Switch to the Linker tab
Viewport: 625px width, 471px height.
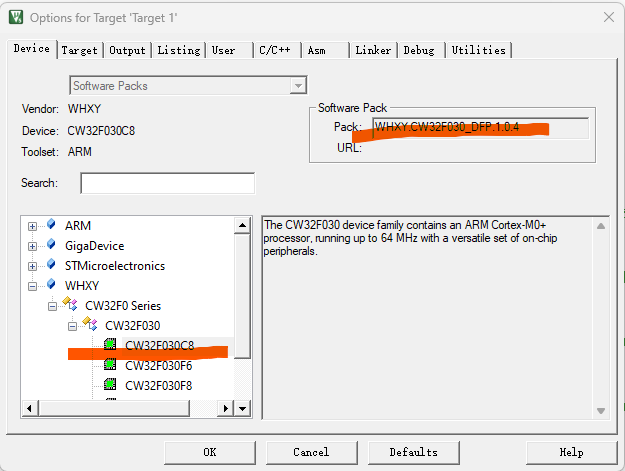(x=373, y=50)
